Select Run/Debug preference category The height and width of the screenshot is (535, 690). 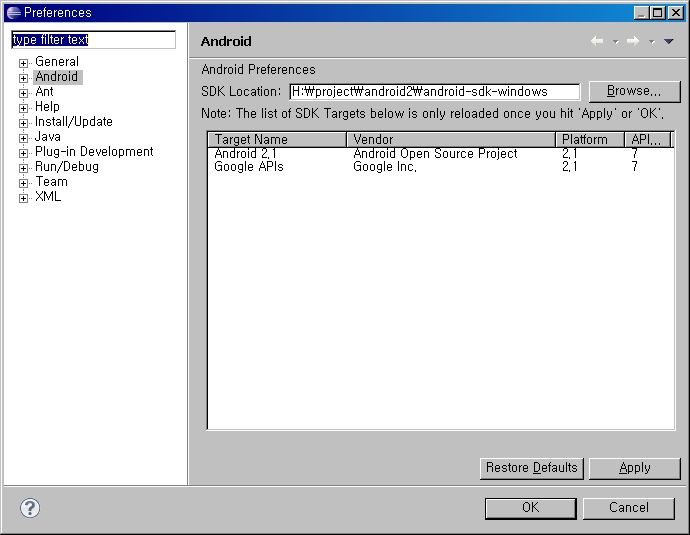(67, 167)
